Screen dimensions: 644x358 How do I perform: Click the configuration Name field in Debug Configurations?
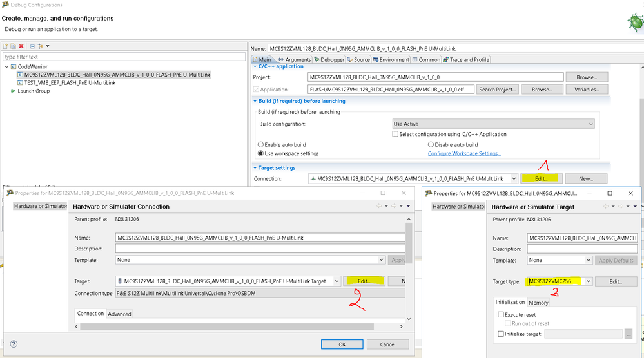[456, 49]
